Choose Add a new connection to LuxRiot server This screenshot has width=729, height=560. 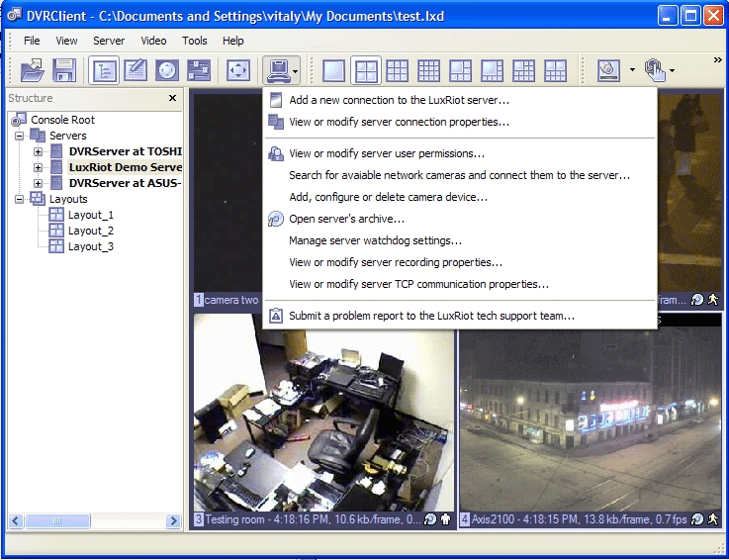pyautogui.click(x=399, y=100)
